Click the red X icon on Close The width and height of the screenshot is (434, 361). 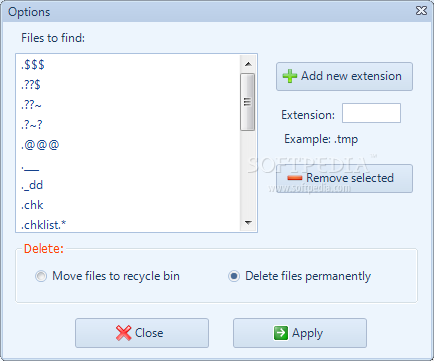(123, 333)
